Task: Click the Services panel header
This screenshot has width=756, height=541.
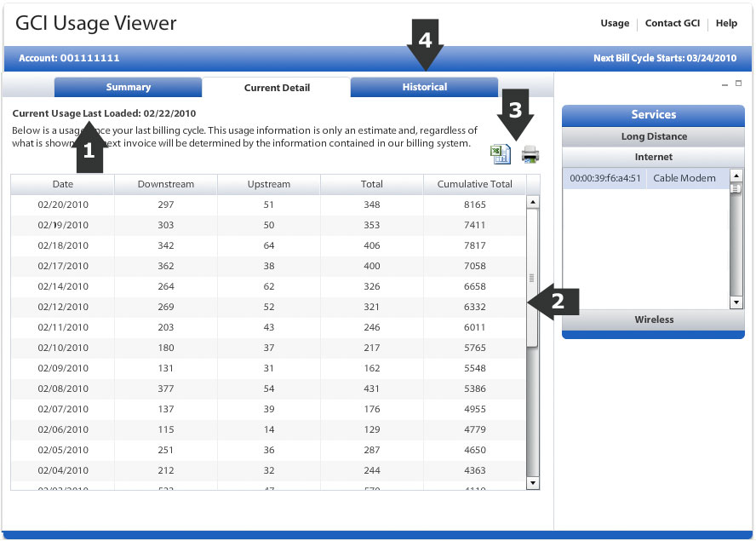Action: tap(653, 115)
